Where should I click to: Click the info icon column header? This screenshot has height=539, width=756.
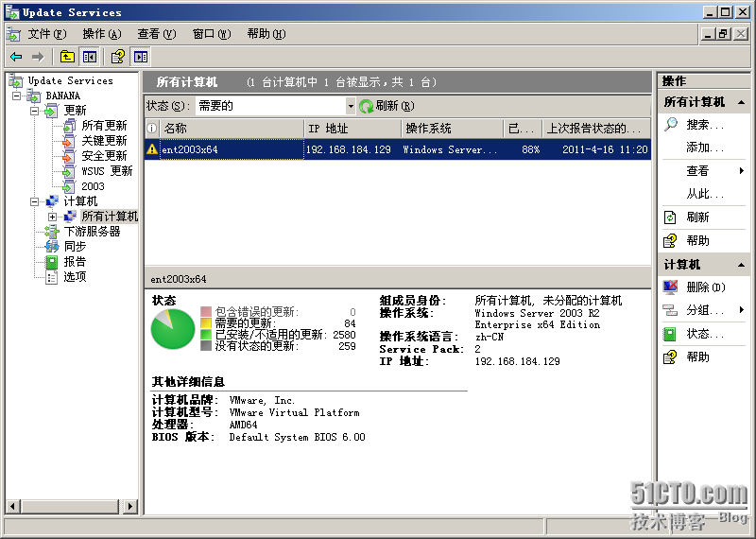[152, 129]
